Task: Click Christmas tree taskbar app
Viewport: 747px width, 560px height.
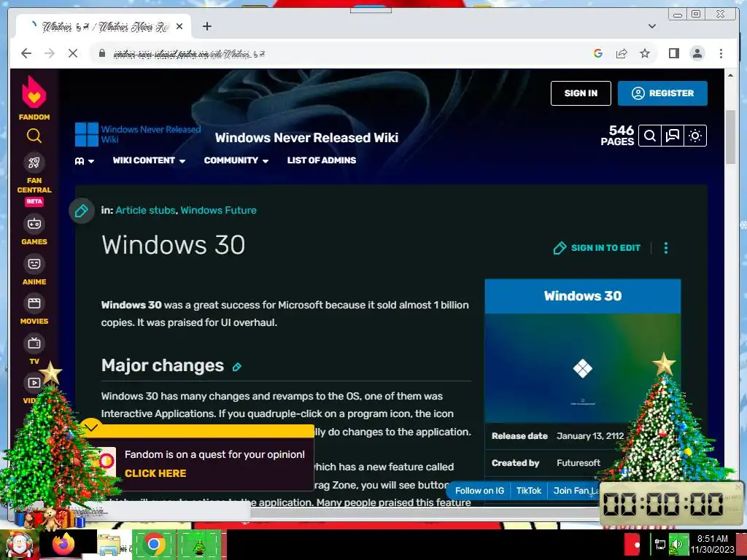Action: [x=199, y=545]
